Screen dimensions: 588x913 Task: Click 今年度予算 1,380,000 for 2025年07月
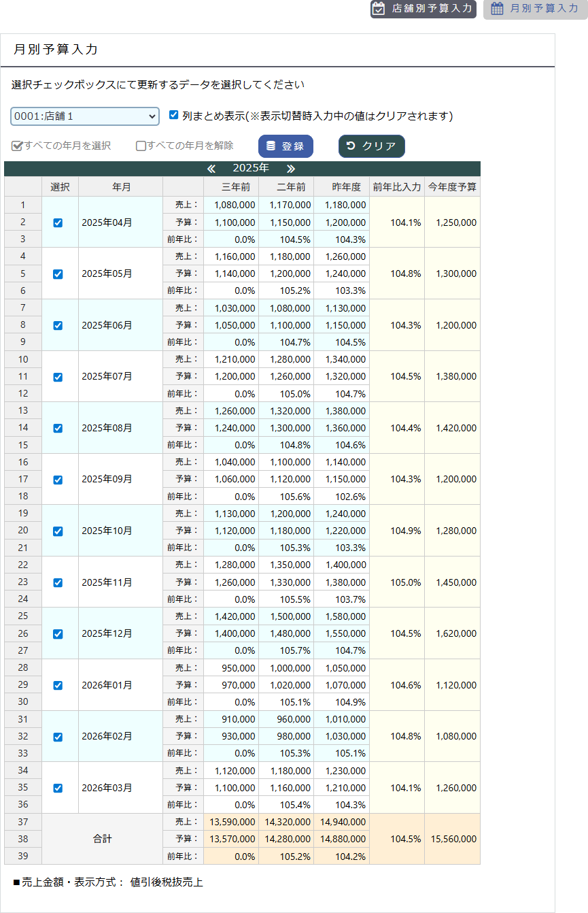(453, 376)
